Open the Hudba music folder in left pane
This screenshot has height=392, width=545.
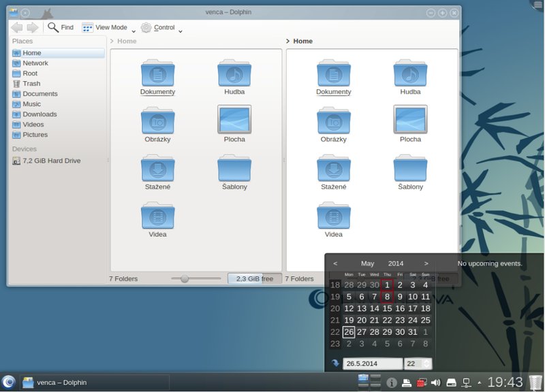pos(234,78)
